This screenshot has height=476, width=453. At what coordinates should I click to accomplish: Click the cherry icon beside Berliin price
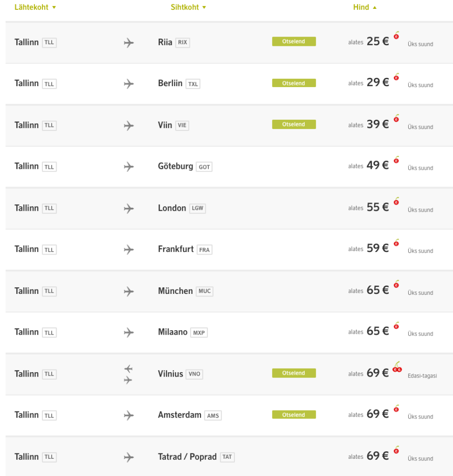396,77
